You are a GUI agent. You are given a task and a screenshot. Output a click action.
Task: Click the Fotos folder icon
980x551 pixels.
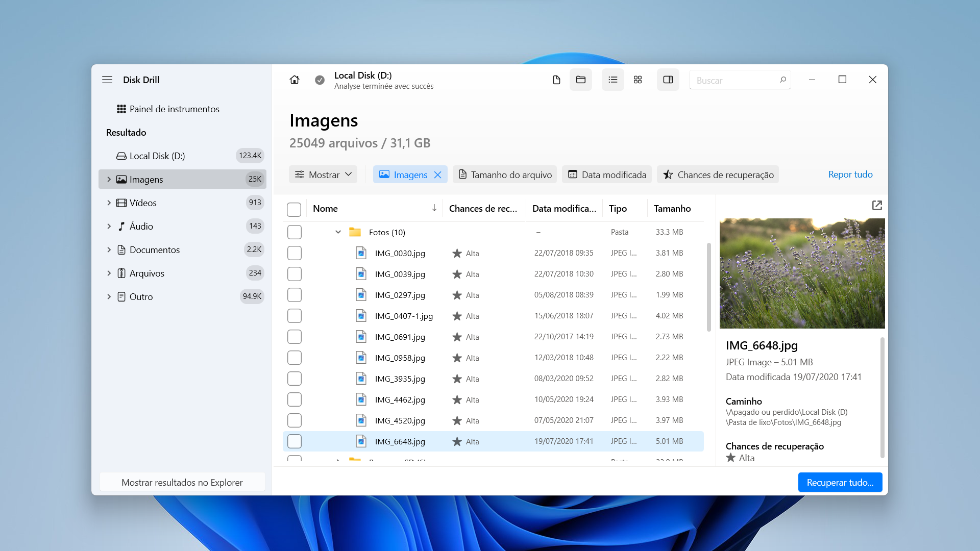(355, 232)
